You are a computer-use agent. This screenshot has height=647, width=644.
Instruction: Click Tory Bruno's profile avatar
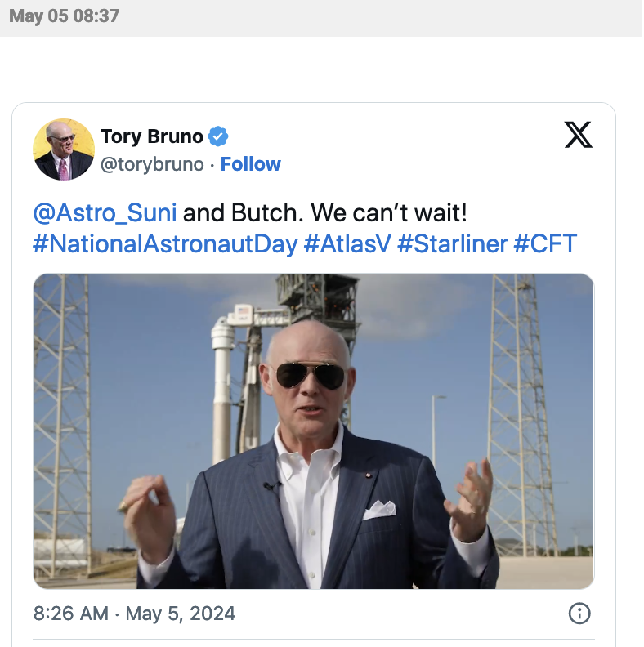[64, 149]
